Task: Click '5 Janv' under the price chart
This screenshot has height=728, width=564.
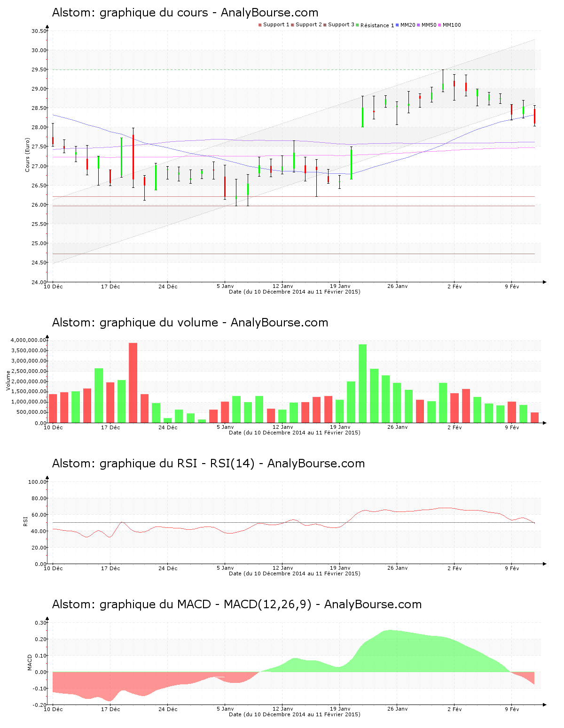Action: click(x=225, y=287)
